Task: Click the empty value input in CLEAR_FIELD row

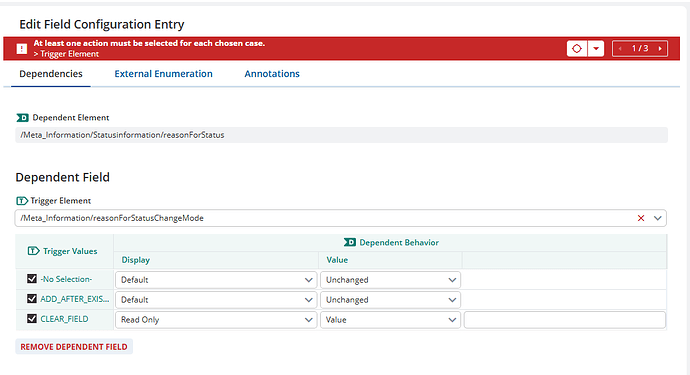Action: [565, 320]
